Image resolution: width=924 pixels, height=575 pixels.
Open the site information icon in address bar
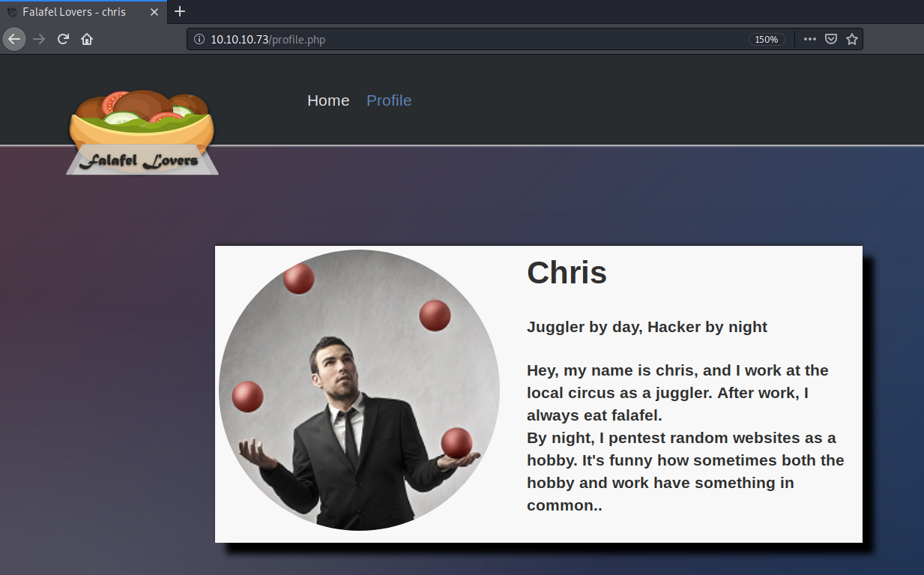tap(199, 40)
